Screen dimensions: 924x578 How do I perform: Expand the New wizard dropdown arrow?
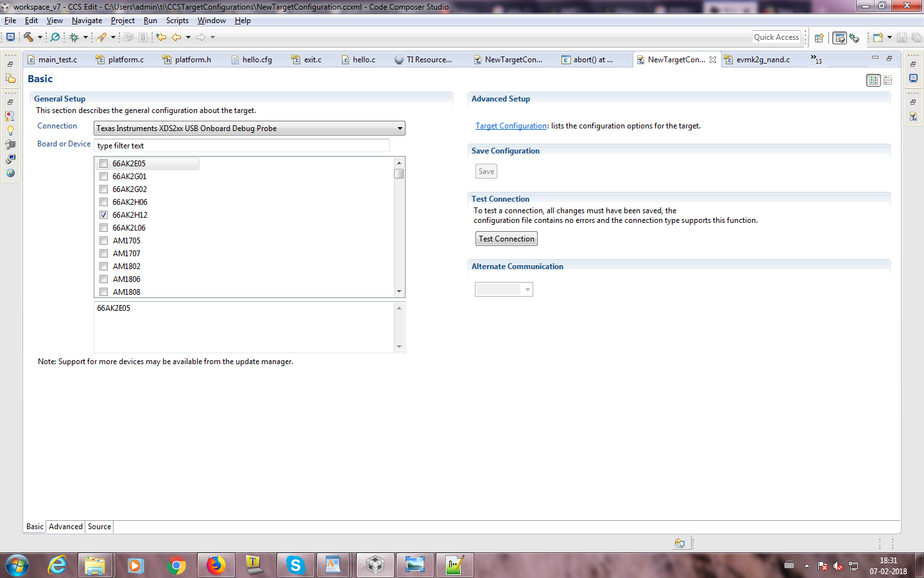point(889,37)
